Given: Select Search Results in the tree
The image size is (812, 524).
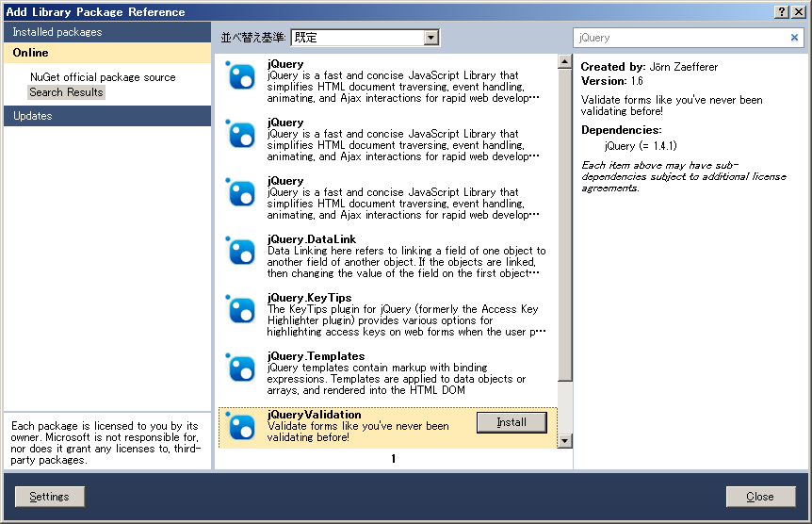Looking at the screenshot, I should pyautogui.click(x=66, y=92).
